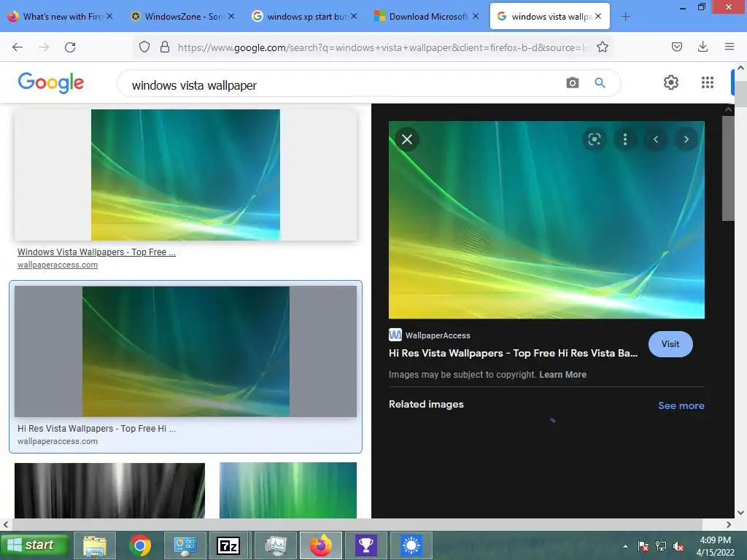Open the blue sun app in taskbar

click(x=411, y=545)
